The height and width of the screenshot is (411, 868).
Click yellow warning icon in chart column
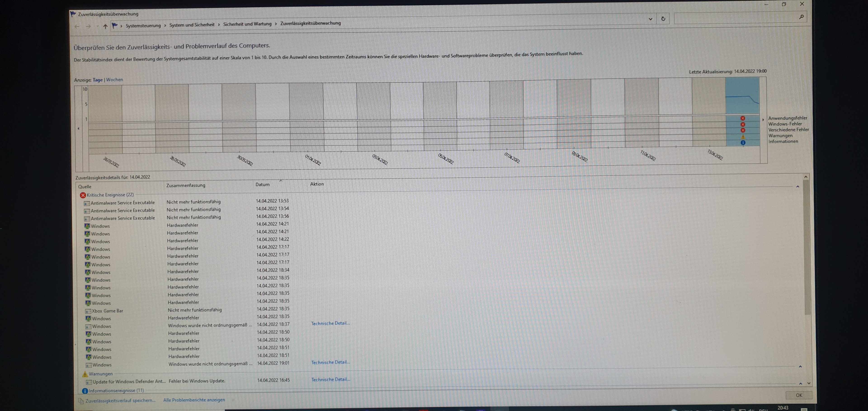click(743, 137)
